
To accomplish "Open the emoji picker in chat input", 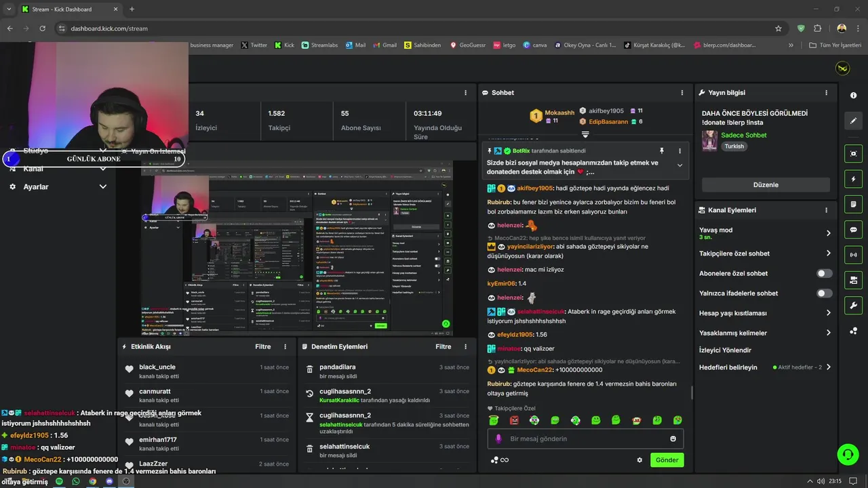I will (673, 439).
